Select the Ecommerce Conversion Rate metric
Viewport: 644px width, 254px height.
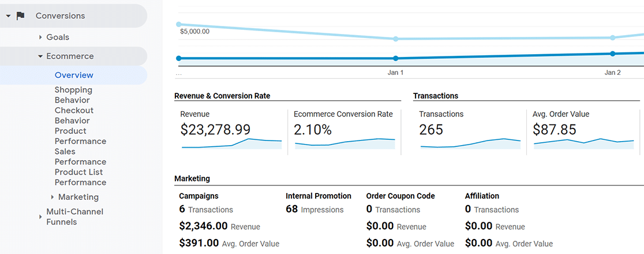343,114
